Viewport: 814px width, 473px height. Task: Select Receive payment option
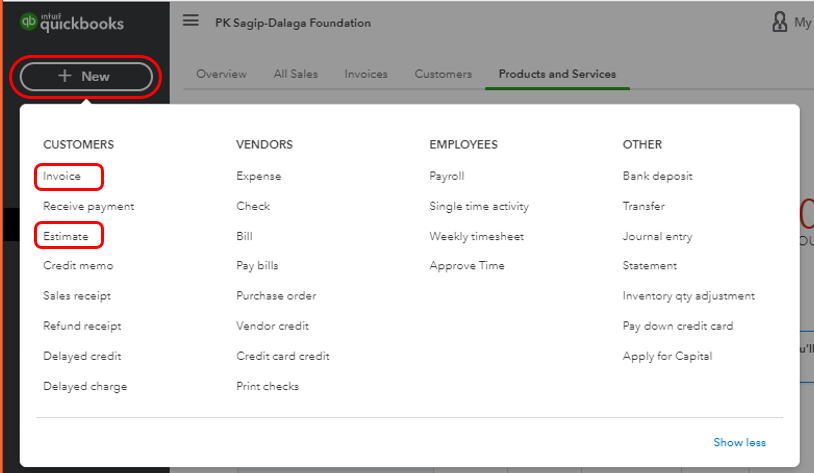click(88, 206)
